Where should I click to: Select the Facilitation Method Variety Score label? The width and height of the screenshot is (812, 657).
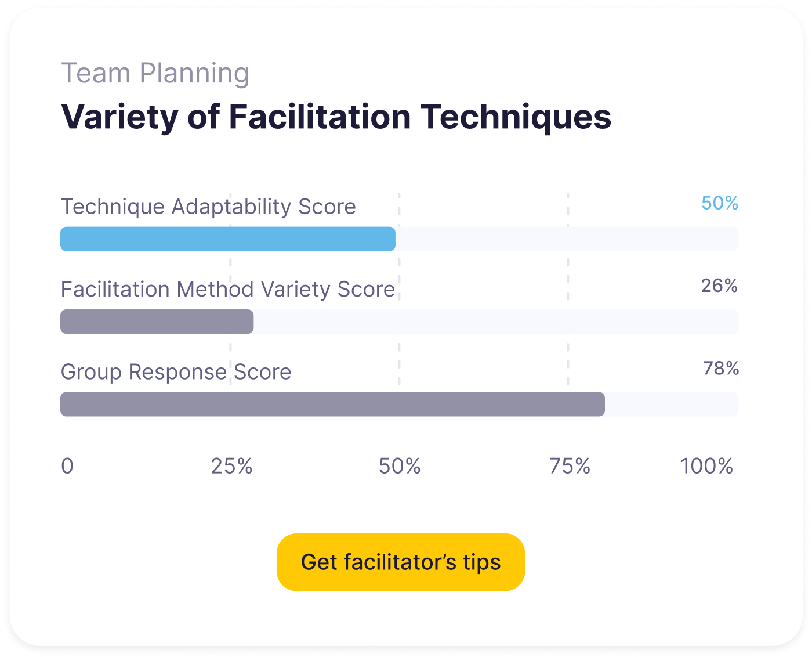227,289
